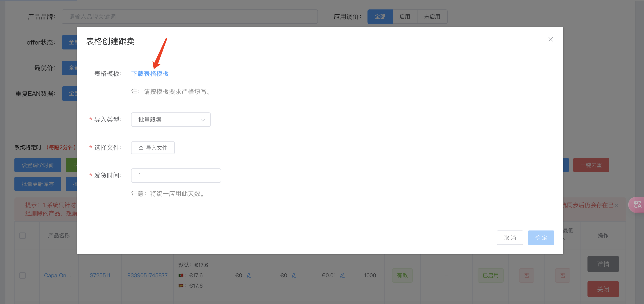Open the 导入类型 dropdown showing 批量跟卖
The height and width of the screenshot is (304, 644).
[x=171, y=120]
